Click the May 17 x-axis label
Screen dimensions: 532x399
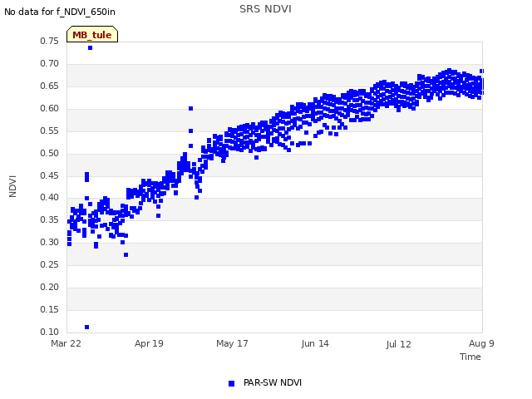pos(232,343)
